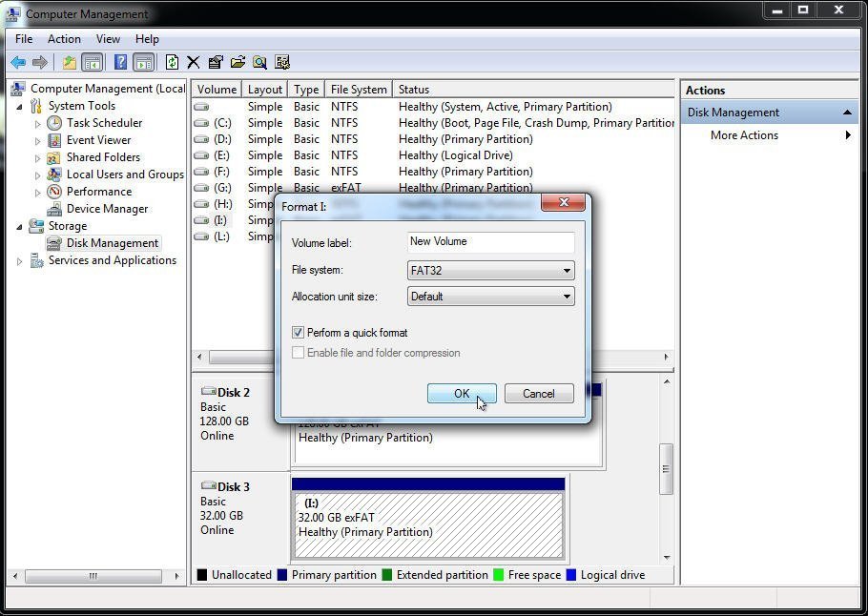
Task: Click the drive icon for volume (D:)
Action: pos(201,139)
